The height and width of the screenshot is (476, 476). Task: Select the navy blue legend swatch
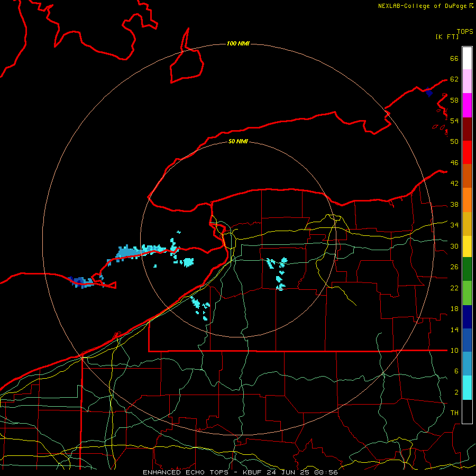[467, 317]
